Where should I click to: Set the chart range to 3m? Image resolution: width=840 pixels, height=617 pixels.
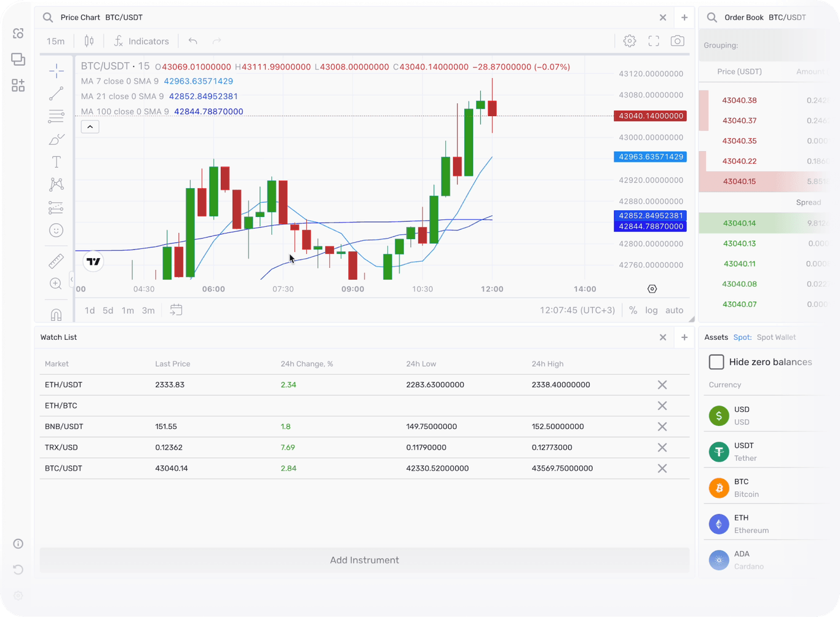148,310
